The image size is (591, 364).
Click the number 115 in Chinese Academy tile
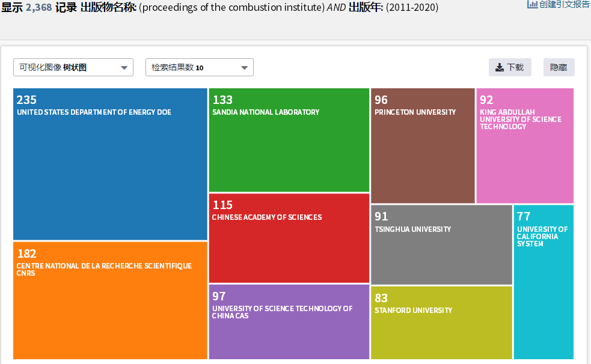click(223, 205)
